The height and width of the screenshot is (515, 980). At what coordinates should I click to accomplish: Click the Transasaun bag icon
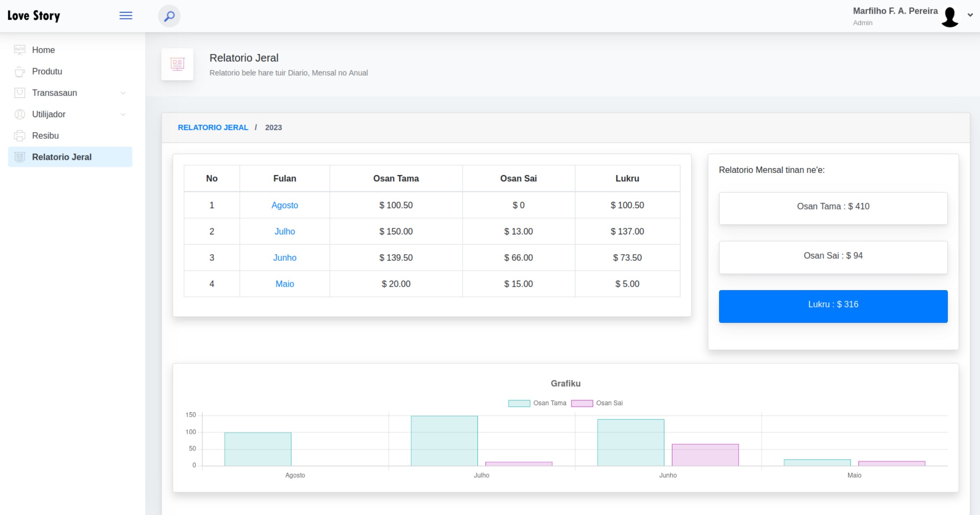pyautogui.click(x=20, y=93)
